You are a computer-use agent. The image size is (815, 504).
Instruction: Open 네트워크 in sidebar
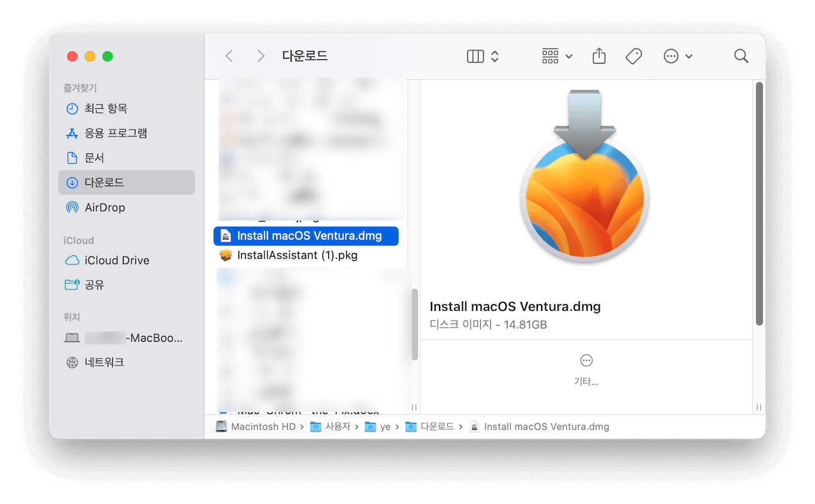point(127,362)
